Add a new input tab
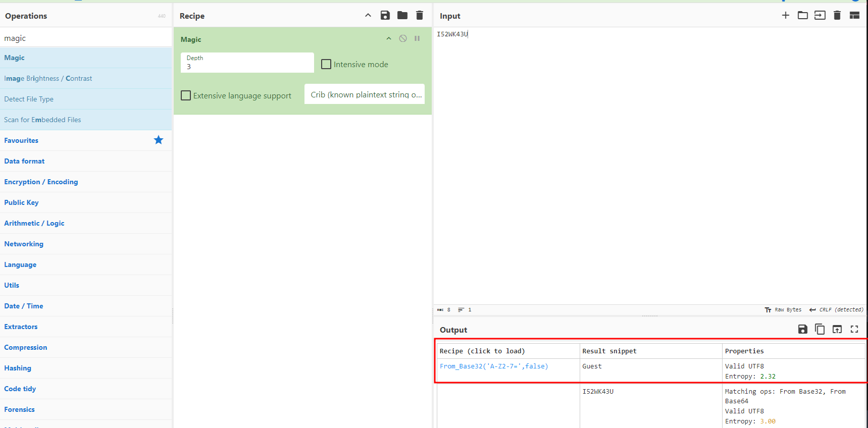This screenshot has height=428, width=868. (786, 16)
